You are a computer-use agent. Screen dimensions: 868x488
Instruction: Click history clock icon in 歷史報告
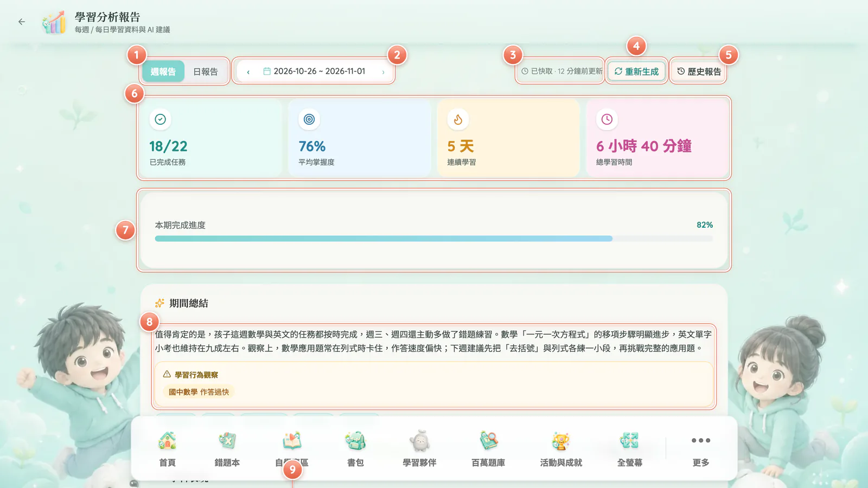[x=681, y=71]
